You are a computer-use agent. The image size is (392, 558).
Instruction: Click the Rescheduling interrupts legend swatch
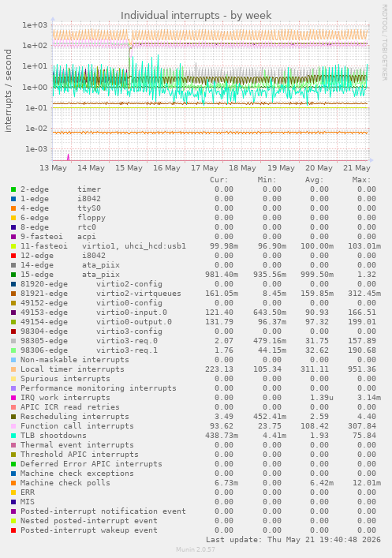[x=13, y=417]
